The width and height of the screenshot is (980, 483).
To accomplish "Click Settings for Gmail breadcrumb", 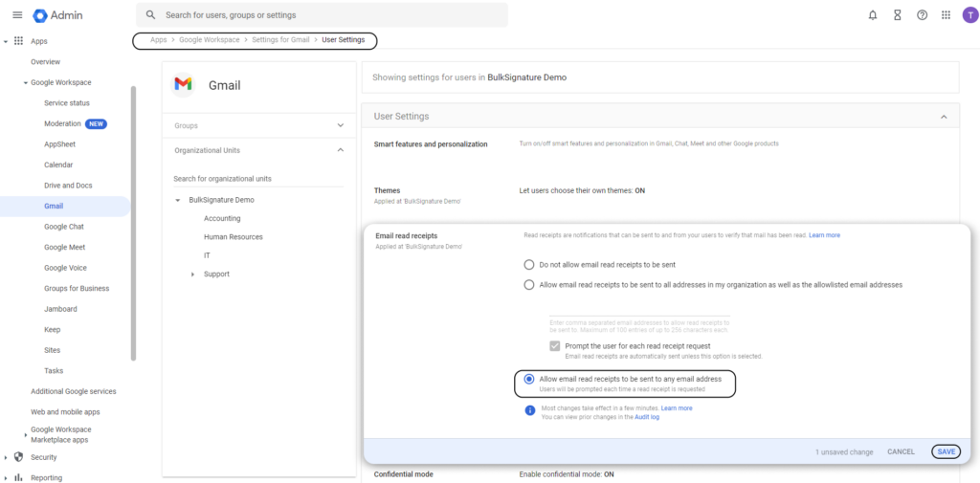I will 280,39.
